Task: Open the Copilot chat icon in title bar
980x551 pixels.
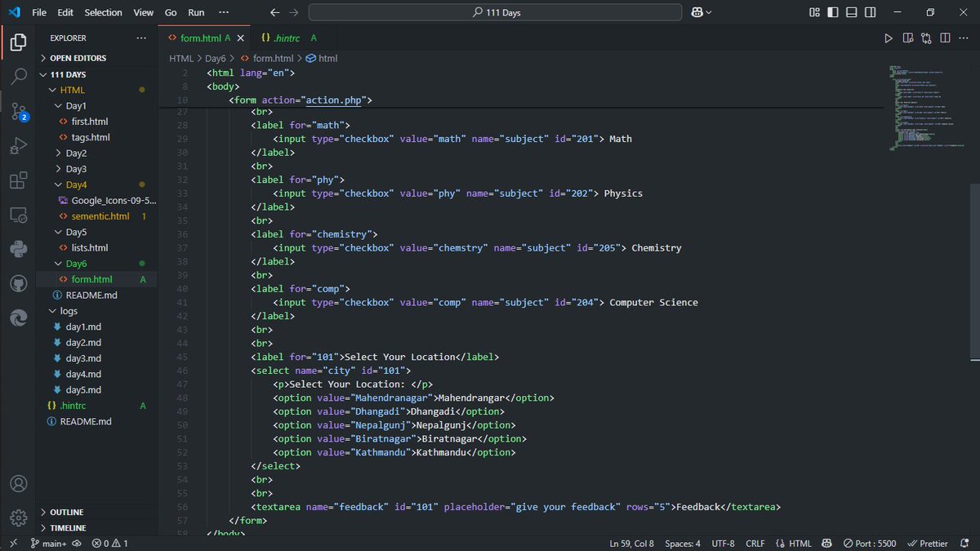Action: pos(697,12)
